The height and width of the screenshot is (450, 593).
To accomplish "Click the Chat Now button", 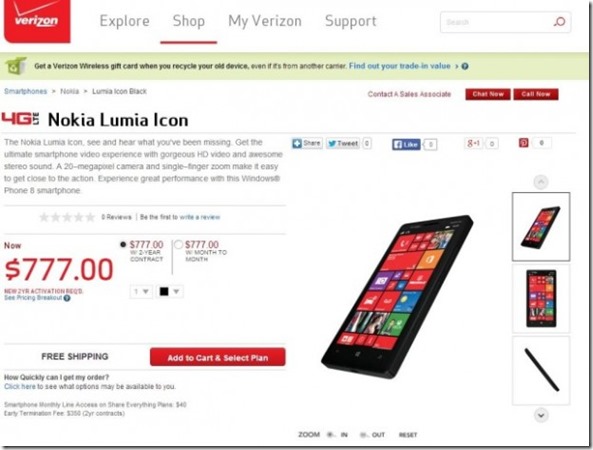I will (488, 94).
